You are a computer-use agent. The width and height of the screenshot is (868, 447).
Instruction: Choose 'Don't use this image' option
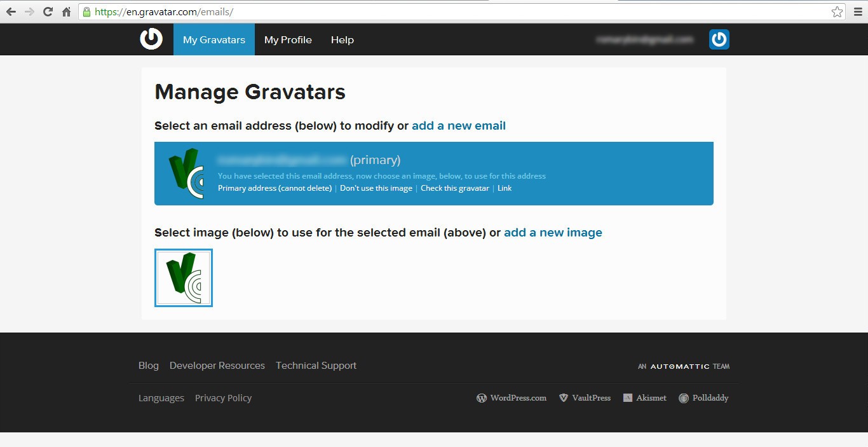click(376, 188)
